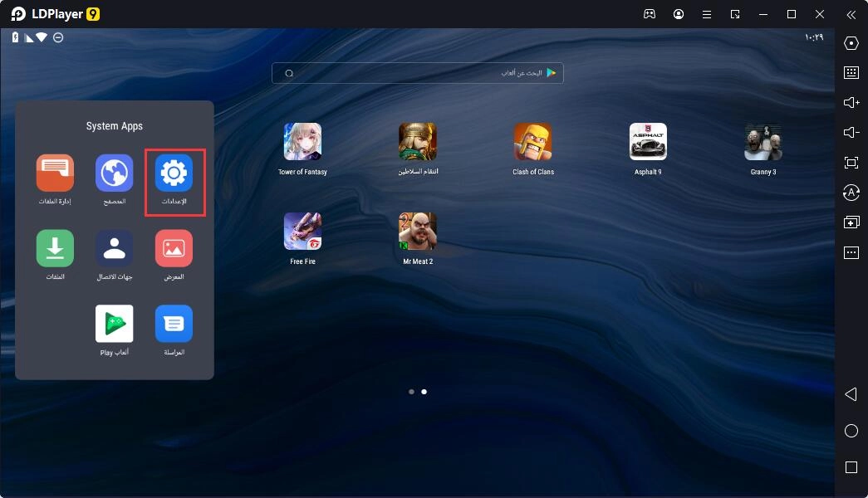Open the Gallery app icon
The width and height of the screenshot is (868, 498).
point(174,248)
